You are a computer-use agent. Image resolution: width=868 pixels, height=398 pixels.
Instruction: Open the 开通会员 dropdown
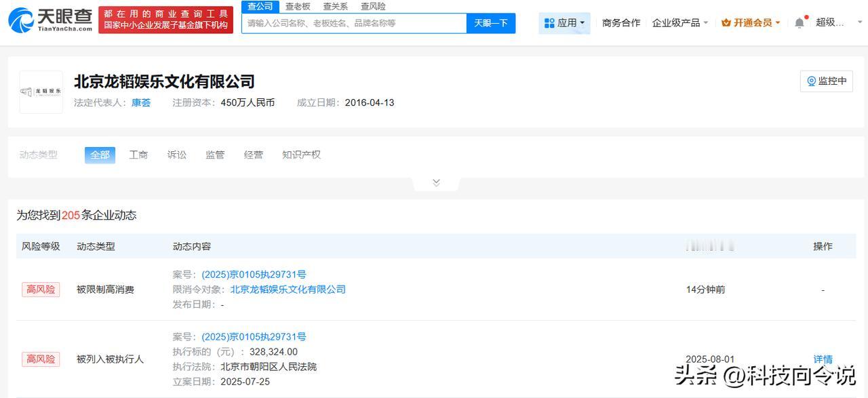751,23
